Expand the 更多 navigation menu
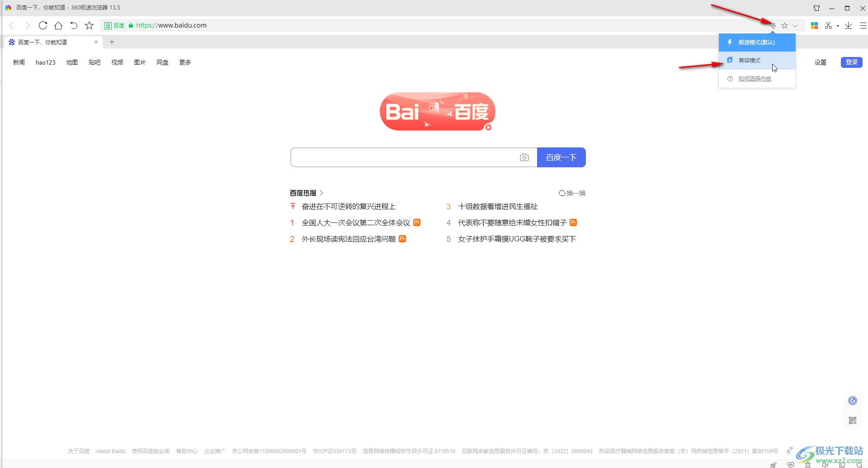This screenshot has width=868, height=468. pos(185,62)
